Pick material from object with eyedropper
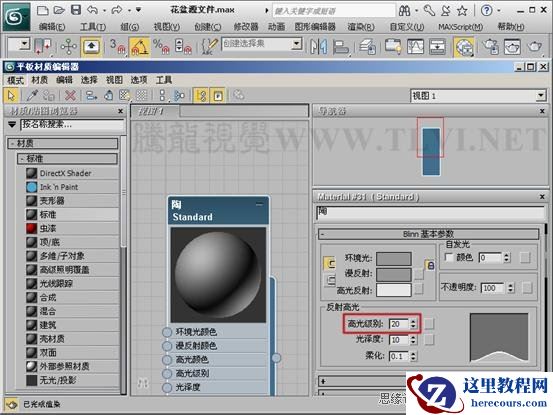 click(x=32, y=95)
